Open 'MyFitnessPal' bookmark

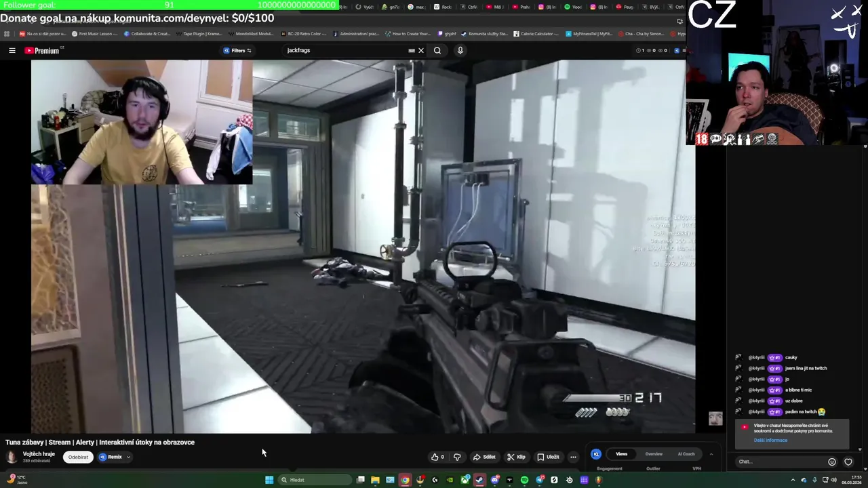pos(589,33)
